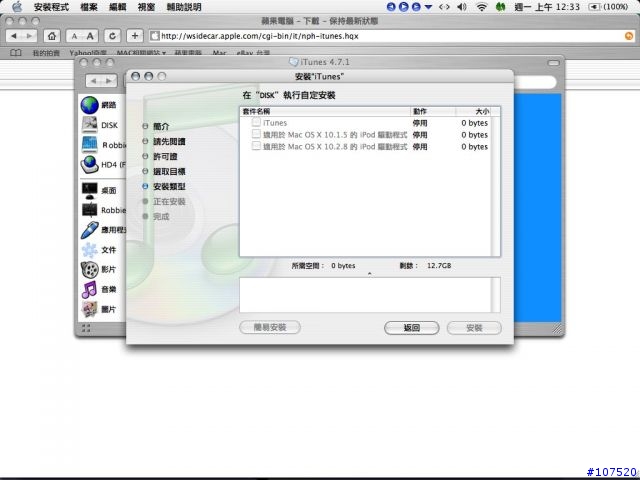This screenshot has height=480, width=640.
Task: Select HD4 volume in Finder sidebar
Action: point(103,164)
